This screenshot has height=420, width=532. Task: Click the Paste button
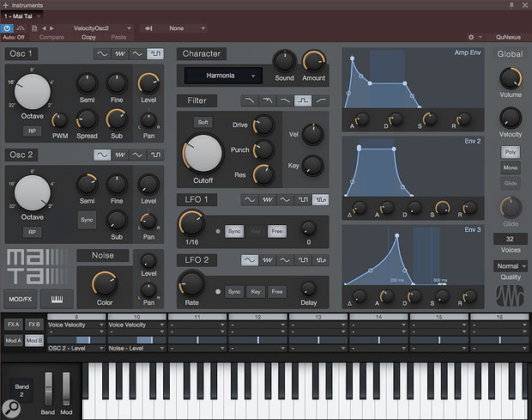click(118, 37)
